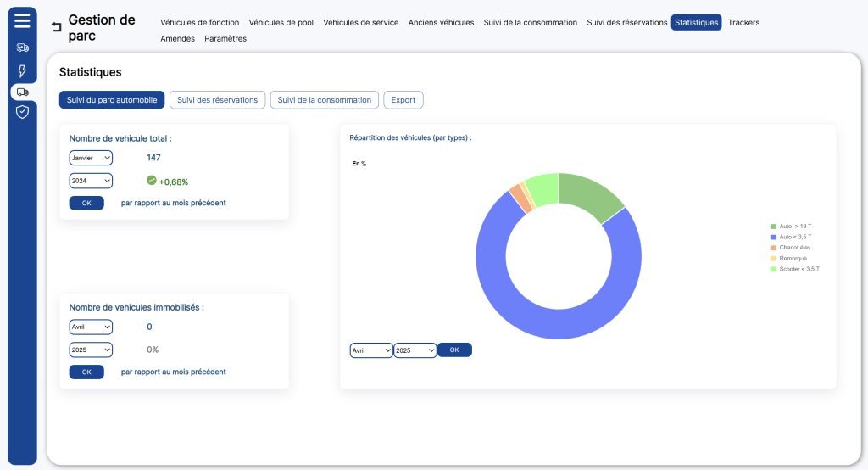Viewport: 868px width, 470px height.
Task: Open Avril dropdown below donut chart
Action: tap(371, 350)
